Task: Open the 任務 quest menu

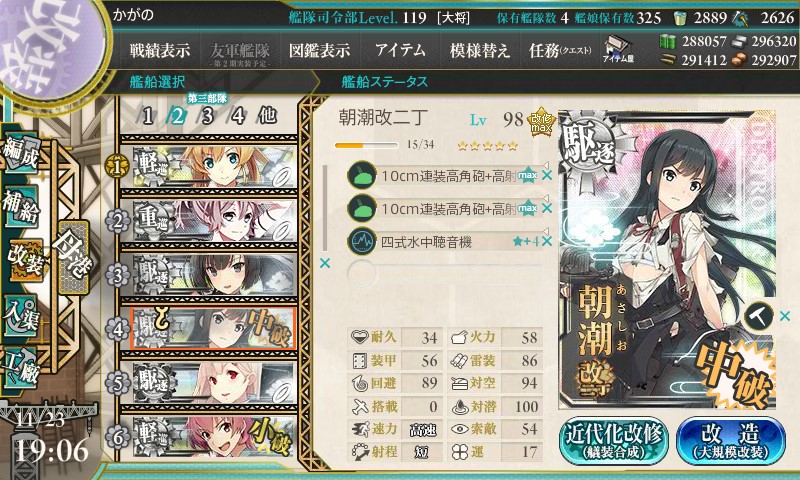Action: pos(560,50)
